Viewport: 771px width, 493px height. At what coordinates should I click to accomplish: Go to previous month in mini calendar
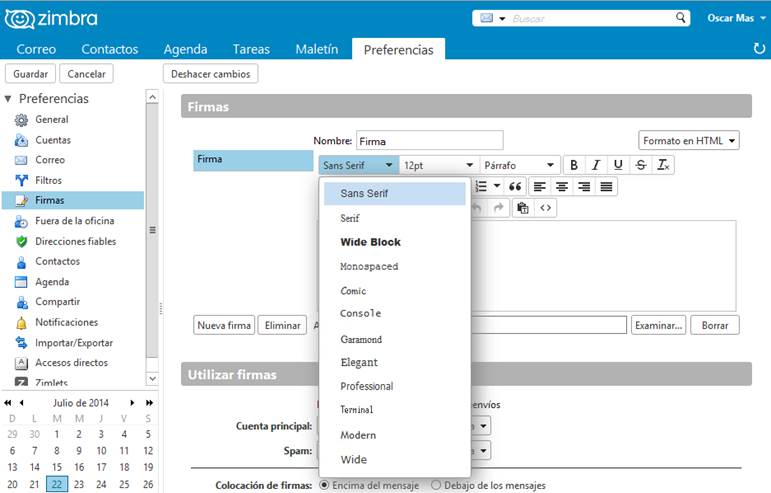point(22,403)
